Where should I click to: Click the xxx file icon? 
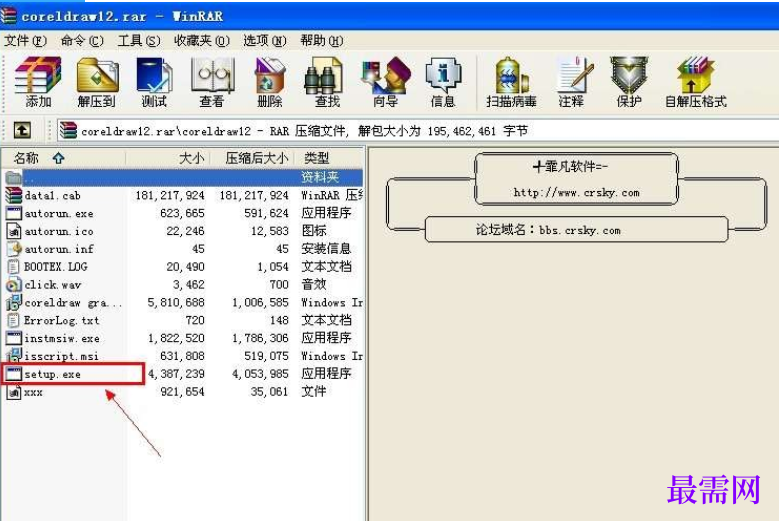pos(13,392)
